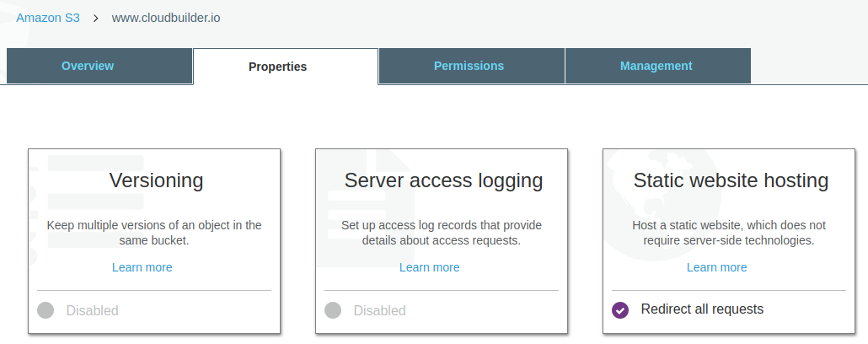This screenshot has width=868, height=344.
Task: Click the Disabled label under Server access logging
Action: 379,310
